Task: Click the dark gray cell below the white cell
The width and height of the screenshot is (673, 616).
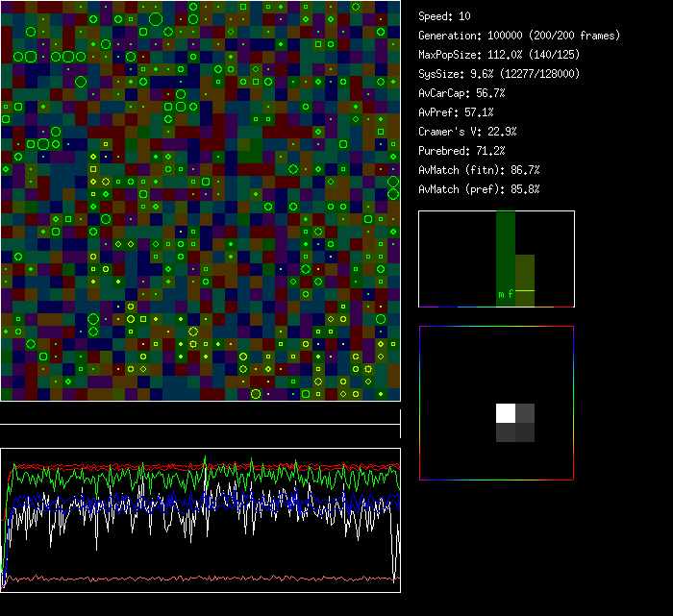Action: (x=506, y=432)
